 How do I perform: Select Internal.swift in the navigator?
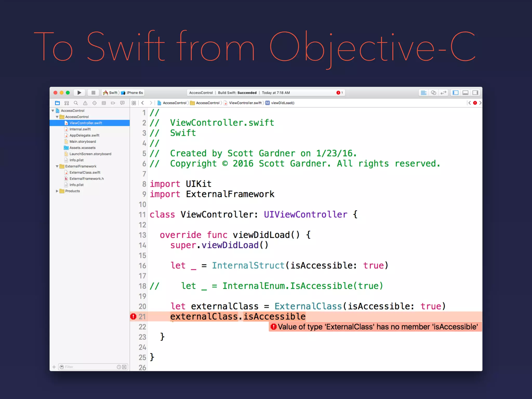pyautogui.click(x=80, y=129)
